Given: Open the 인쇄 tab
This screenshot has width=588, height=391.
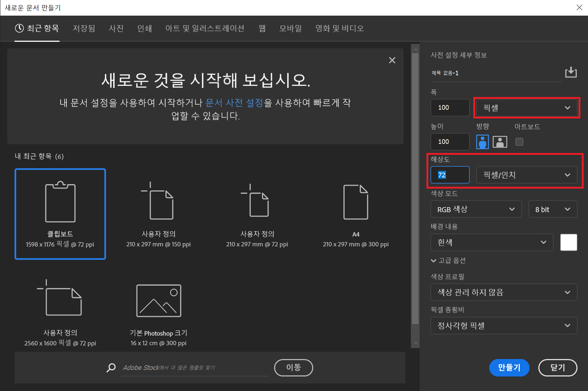Looking at the screenshot, I should coord(144,28).
